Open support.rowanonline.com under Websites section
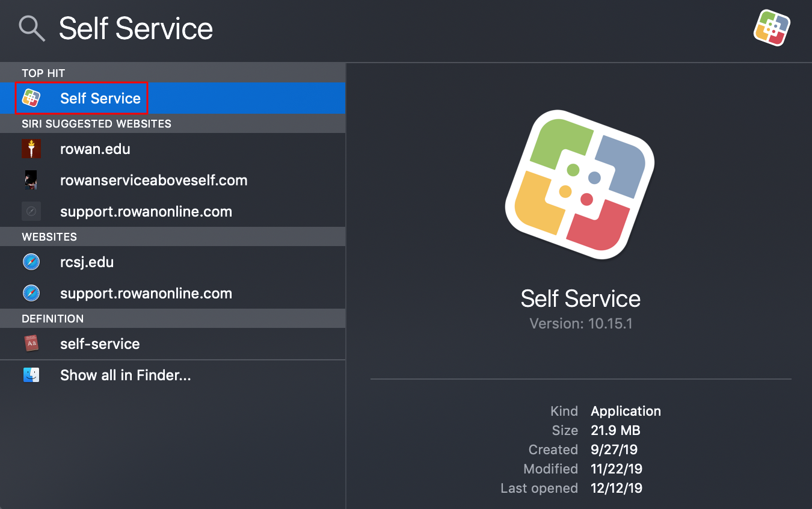812x509 pixels. point(146,293)
